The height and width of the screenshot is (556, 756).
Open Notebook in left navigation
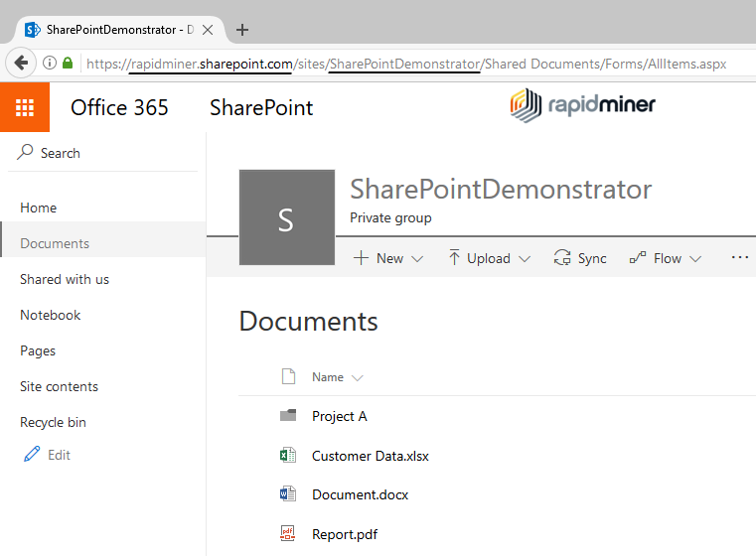(50, 315)
